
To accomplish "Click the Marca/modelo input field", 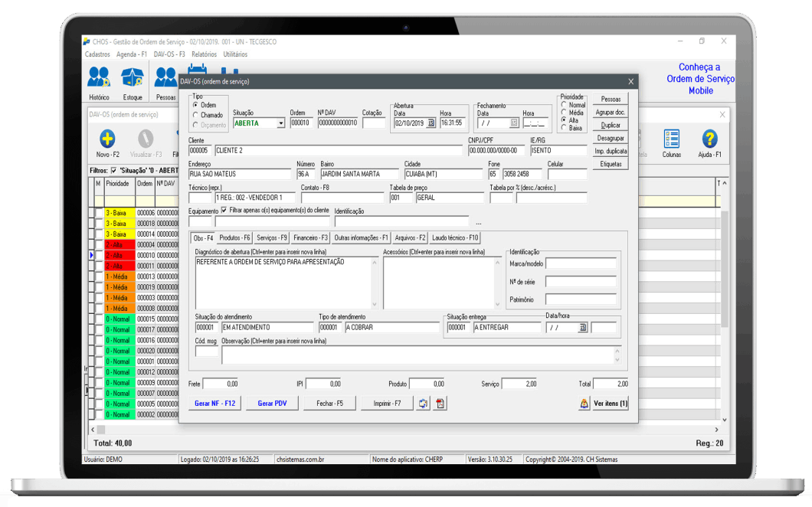I will pos(581,263).
